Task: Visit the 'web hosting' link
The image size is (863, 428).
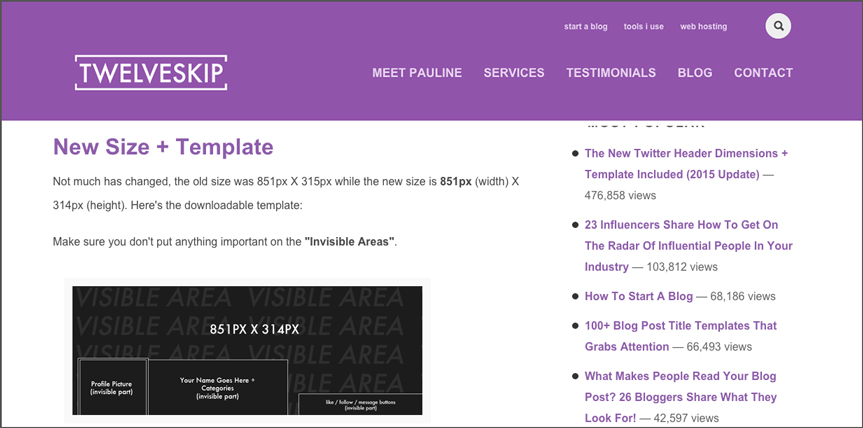Action: tap(703, 26)
